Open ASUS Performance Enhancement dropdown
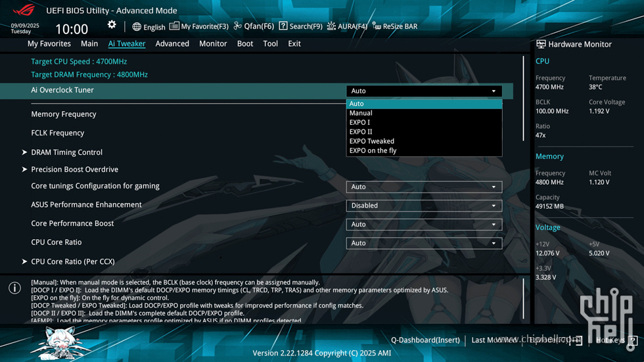 (x=424, y=206)
